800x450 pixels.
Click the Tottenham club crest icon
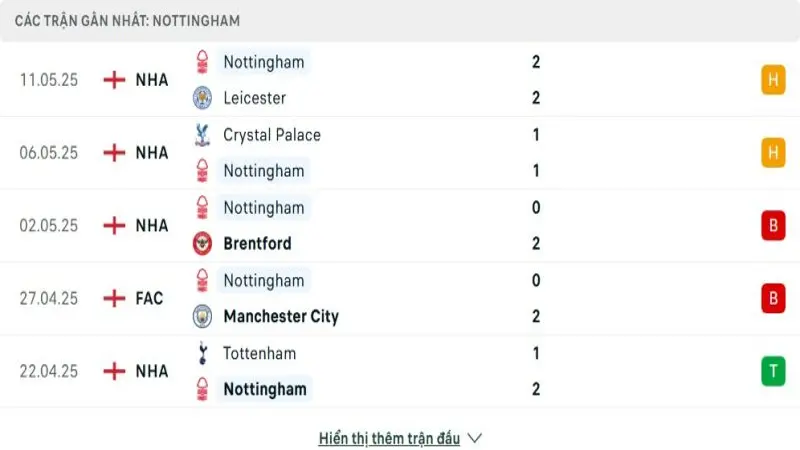pyautogui.click(x=203, y=353)
